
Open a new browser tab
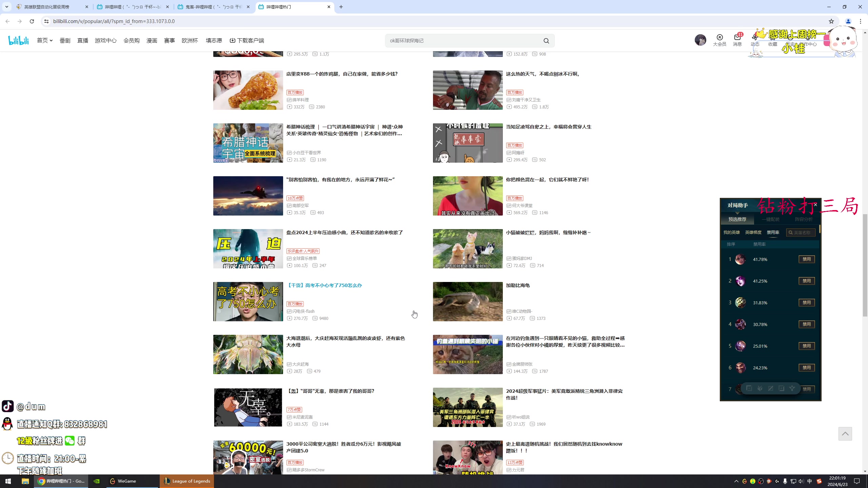[341, 7]
